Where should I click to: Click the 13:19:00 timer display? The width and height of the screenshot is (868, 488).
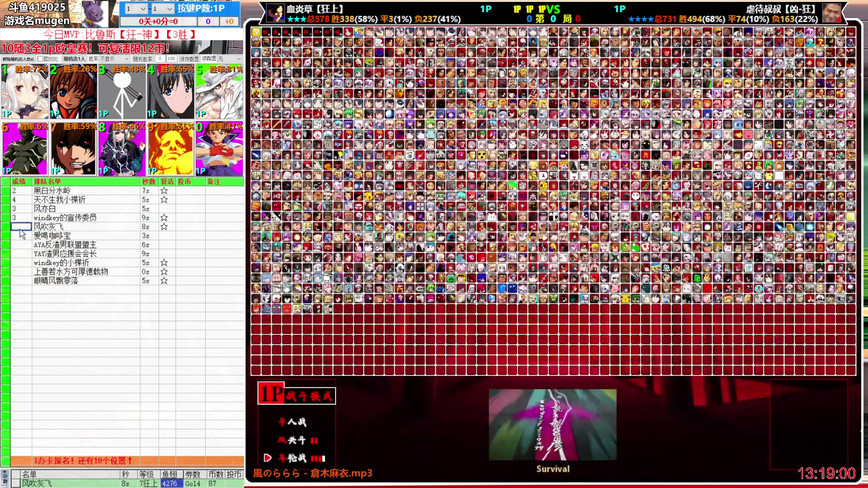pyautogui.click(x=826, y=473)
